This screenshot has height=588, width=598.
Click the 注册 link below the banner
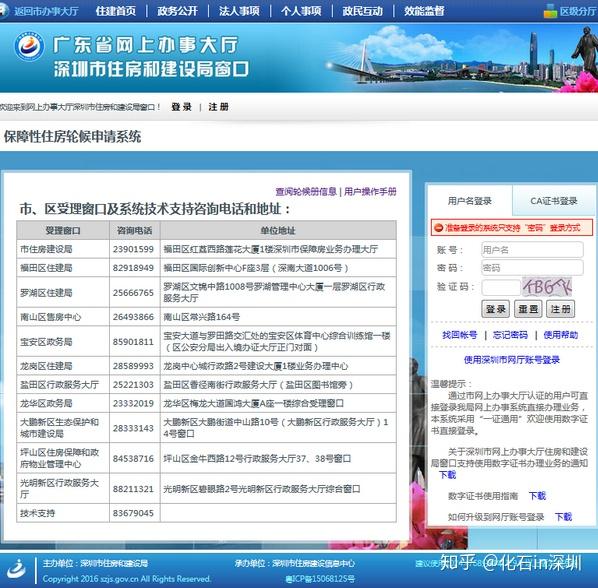coord(219,107)
